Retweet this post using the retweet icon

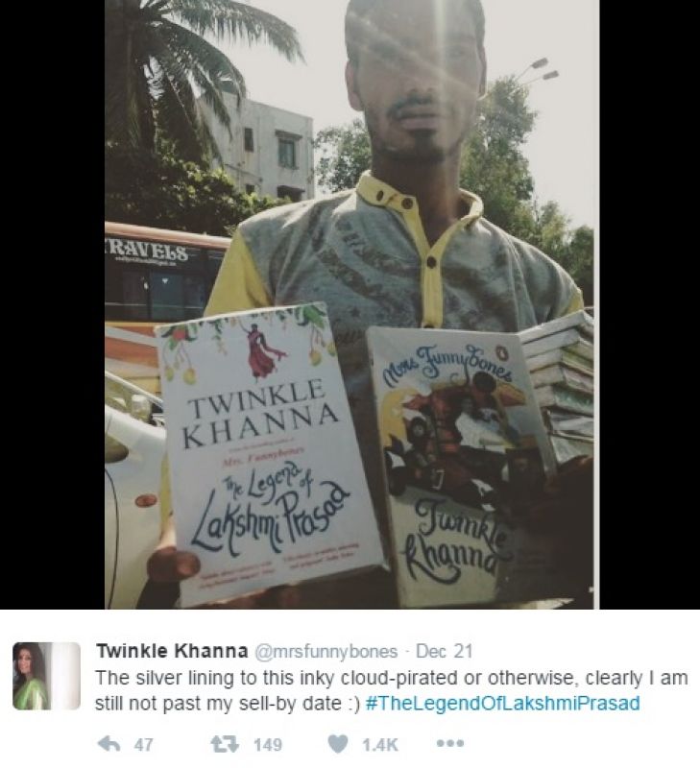click(225, 745)
